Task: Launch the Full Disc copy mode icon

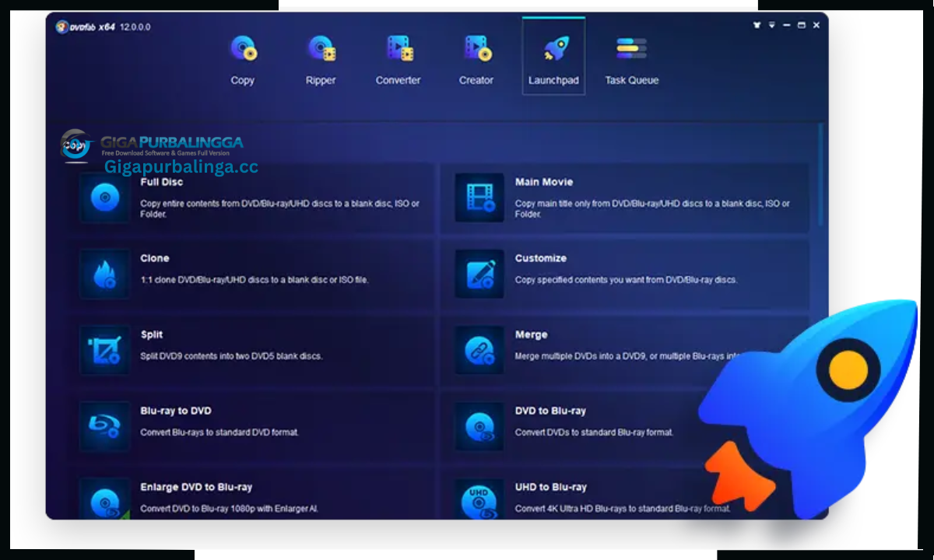Action: point(105,198)
